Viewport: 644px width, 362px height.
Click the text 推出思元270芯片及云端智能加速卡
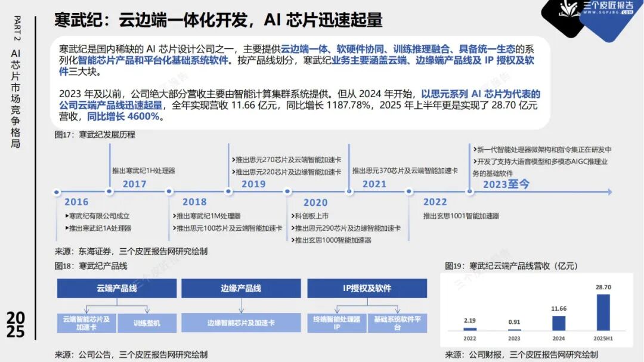point(289,159)
